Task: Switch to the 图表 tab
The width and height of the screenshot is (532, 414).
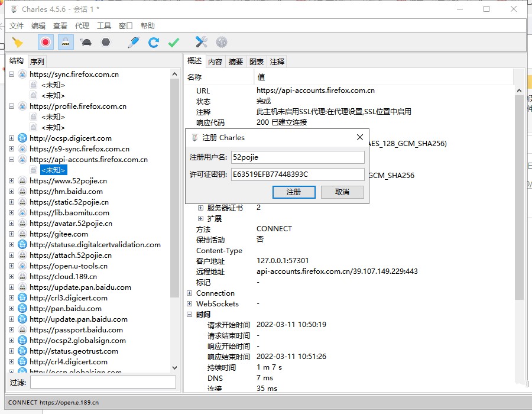Action: click(256, 62)
